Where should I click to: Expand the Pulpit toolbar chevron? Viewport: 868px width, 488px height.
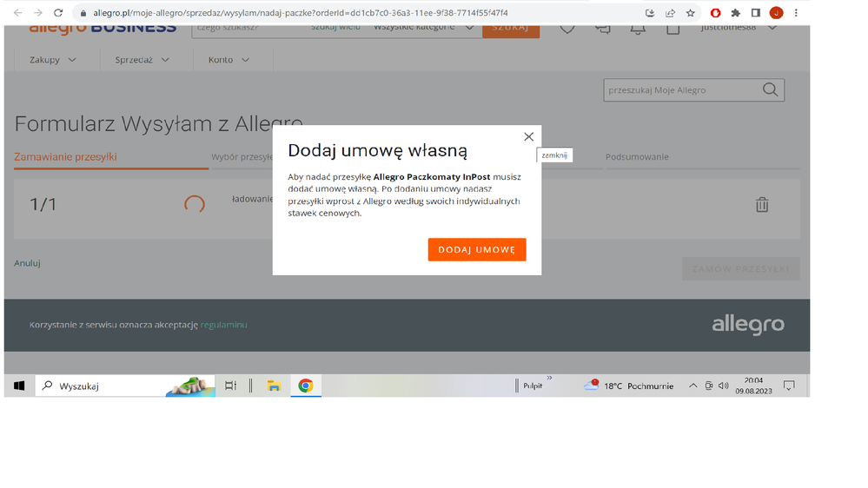coord(549,379)
